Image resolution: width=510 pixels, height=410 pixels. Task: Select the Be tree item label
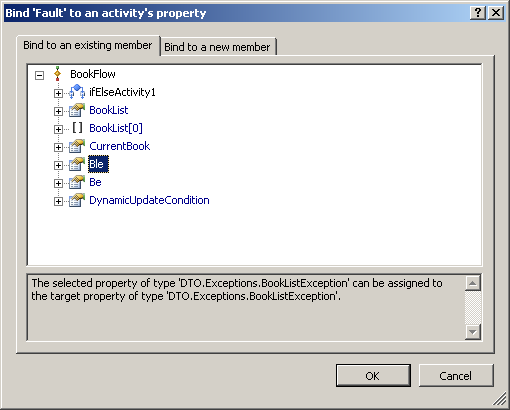click(x=95, y=182)
